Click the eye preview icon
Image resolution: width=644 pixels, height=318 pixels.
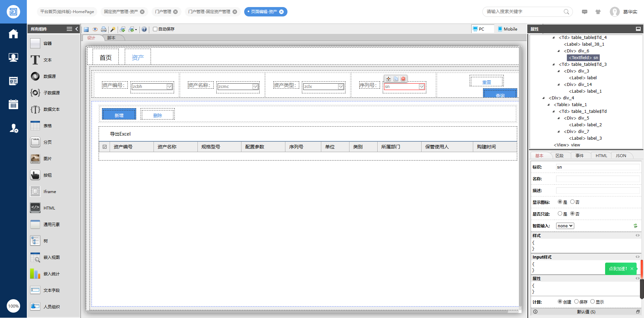pos(95,29)
